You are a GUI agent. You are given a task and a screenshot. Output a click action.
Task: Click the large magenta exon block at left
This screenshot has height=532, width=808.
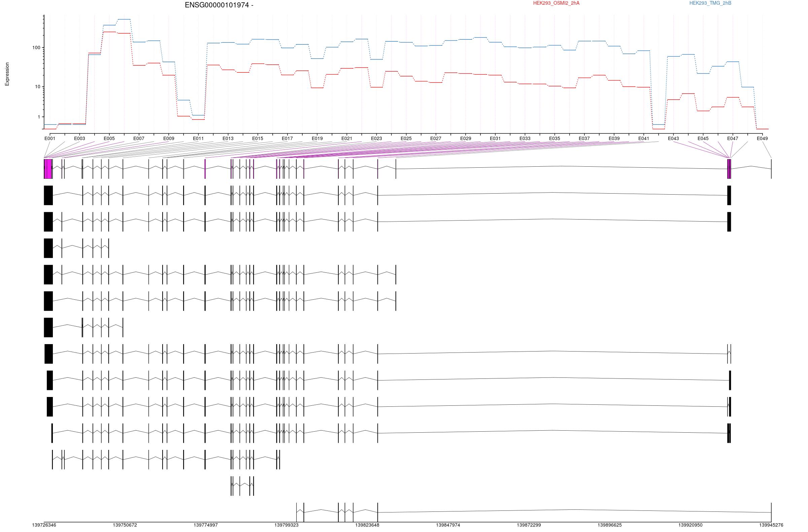click(48, 169)
